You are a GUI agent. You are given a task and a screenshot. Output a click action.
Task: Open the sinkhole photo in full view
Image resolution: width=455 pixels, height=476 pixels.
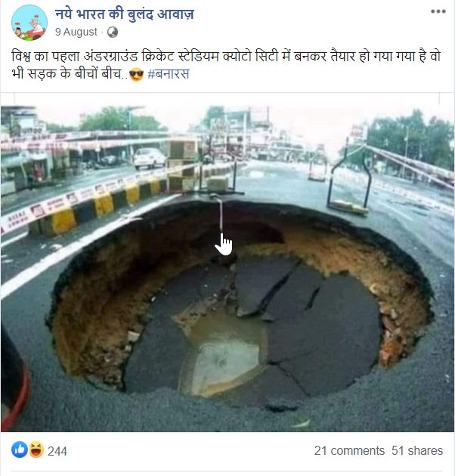coord(227,268)
